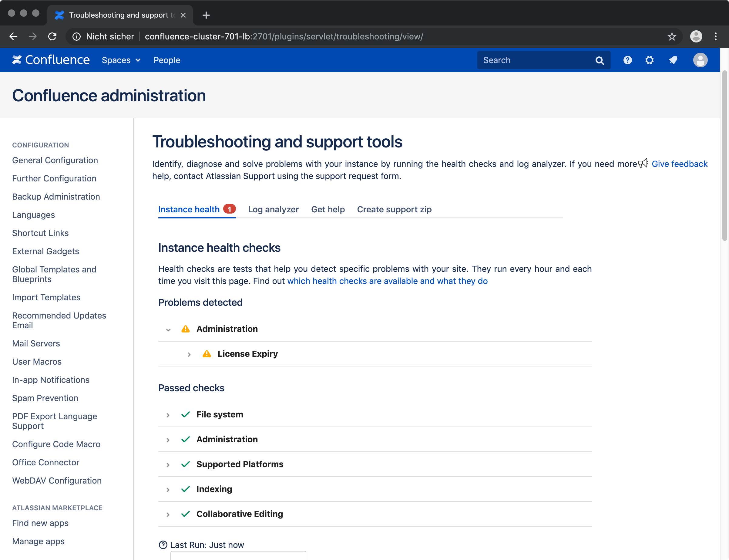Image resolution: width=729 pixels, height=560 pixels.
Task: Bookmark this page with the star
Action: [x=672, y=36]
